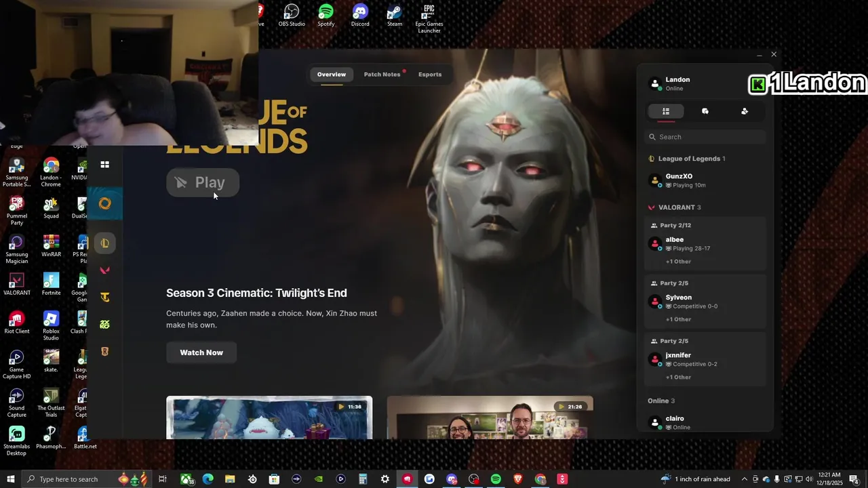Viewport: 868px width, 488px height.
Task: Select the Streamlabs Desktop shortcut
Action: tap(17, 441)
